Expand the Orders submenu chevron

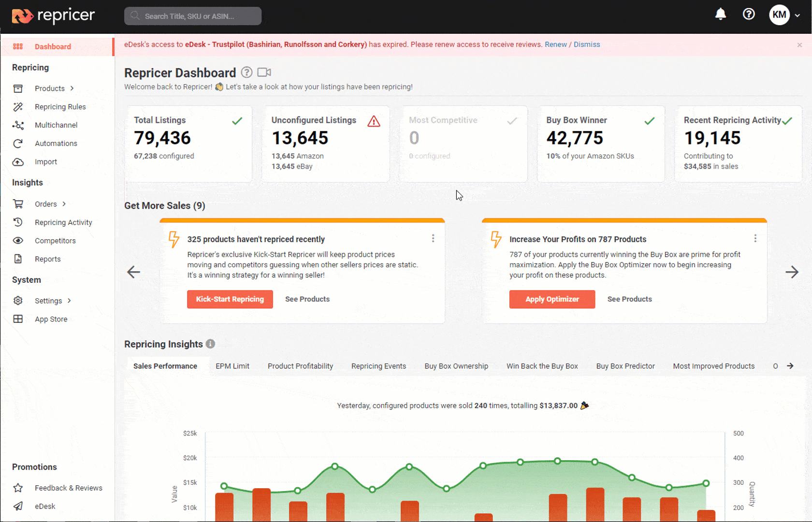pyautogui.click(x=64, y=204)
